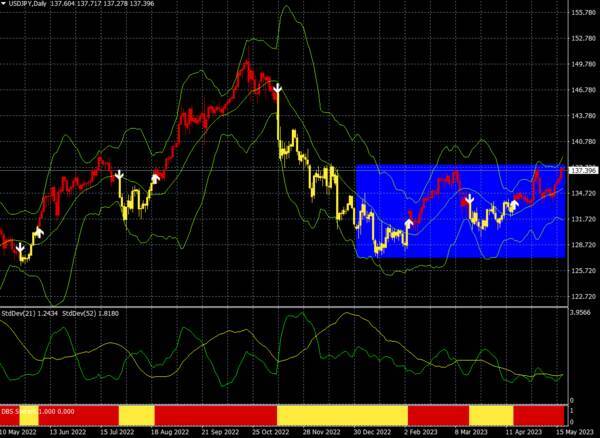The image size is (600, 438).
Task: Select the down signal arrow at the October 2022 peak
Action: click(x=278, y=89)
